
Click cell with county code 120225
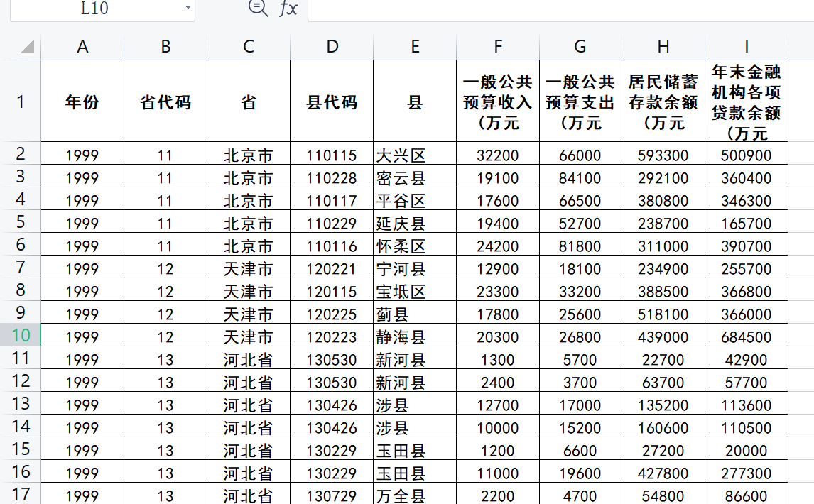tap(332, 314)
